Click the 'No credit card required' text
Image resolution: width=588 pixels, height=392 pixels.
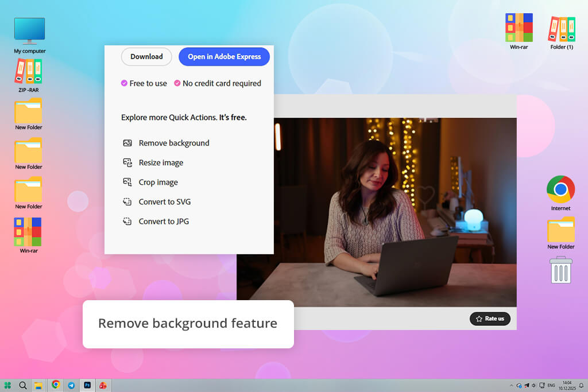coord(222,83)
